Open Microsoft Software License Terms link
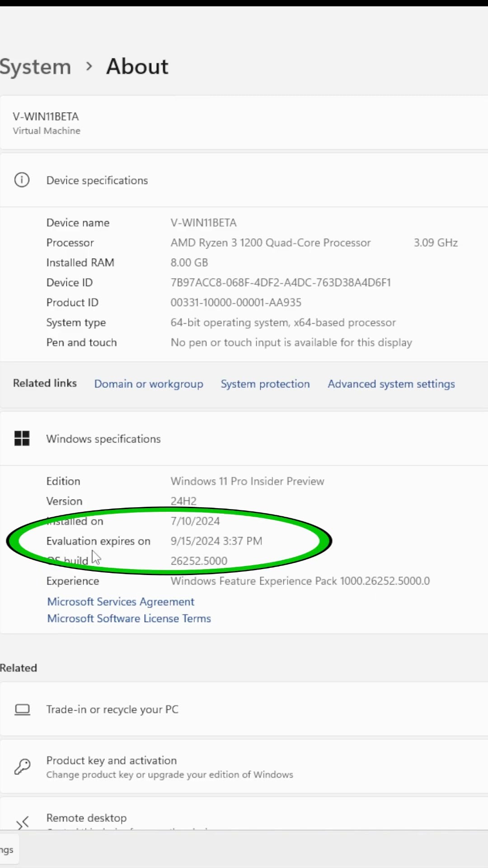The image size is (488, 868). [x=129, y=618]
